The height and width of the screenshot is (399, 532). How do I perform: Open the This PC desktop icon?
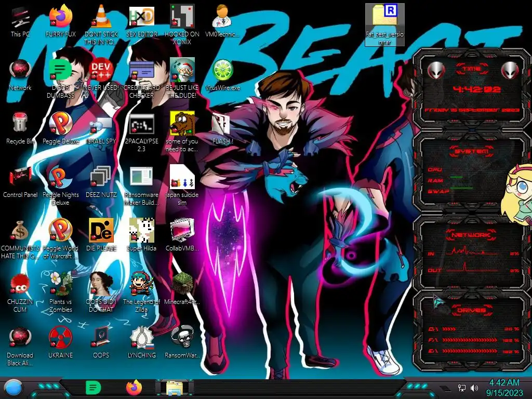pos(20,22)
